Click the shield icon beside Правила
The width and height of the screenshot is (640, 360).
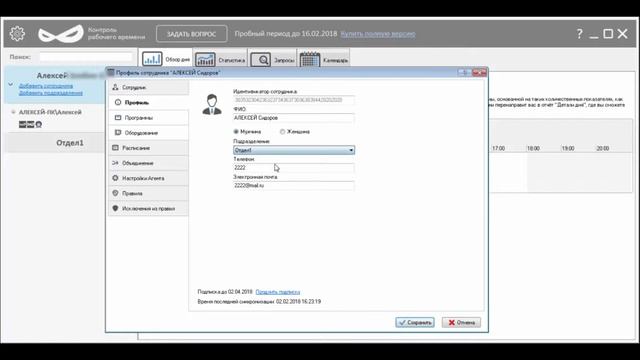[x=115, y=193]
